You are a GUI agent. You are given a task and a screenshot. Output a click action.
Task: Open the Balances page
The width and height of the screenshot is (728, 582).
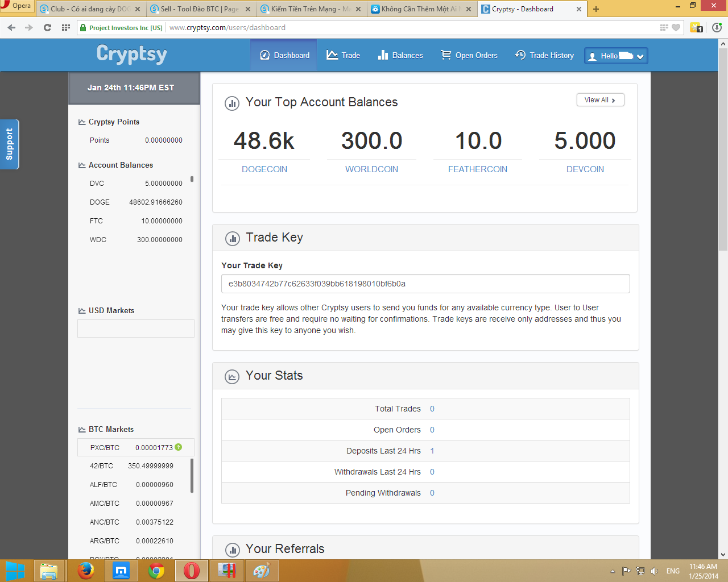pos(400,55)
